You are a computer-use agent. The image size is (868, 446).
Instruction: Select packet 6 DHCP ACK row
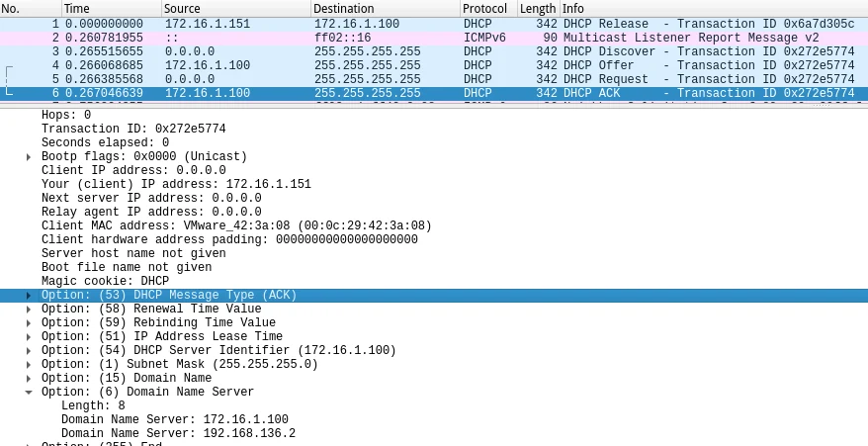[434, 93]
